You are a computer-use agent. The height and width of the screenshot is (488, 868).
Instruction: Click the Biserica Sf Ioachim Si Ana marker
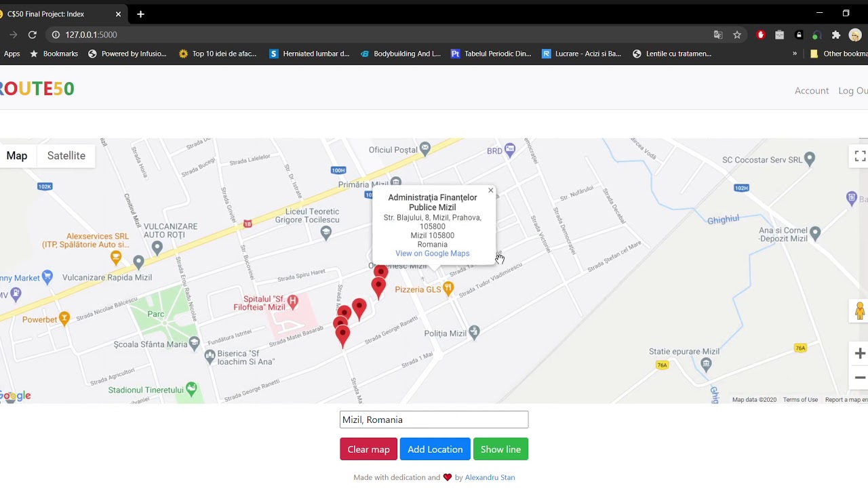(210, 355)
